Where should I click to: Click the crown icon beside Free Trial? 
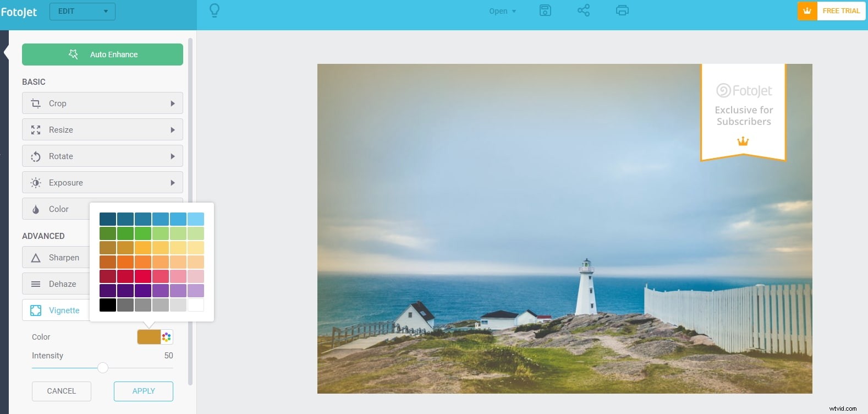point(807,11)
